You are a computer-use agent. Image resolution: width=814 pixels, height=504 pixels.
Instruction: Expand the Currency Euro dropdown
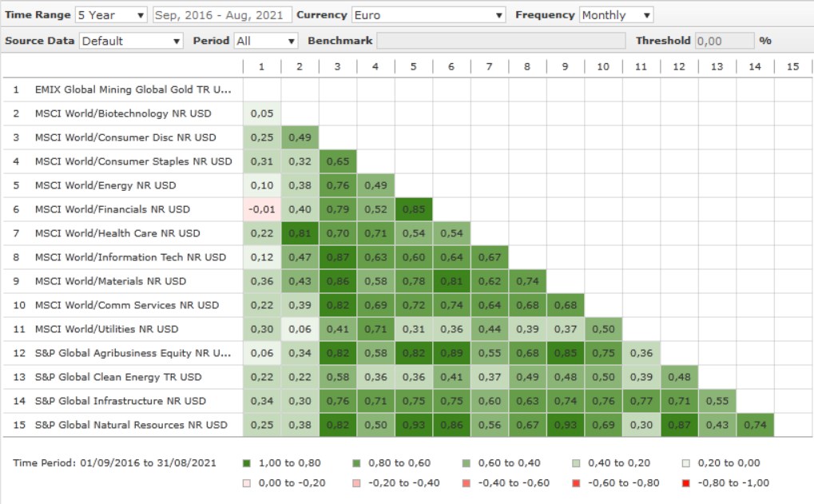pyautogui.click(x=429, y=15)
